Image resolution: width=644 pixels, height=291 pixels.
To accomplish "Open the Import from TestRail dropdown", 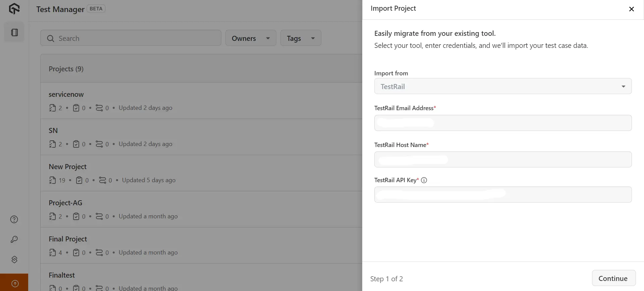I will [502, 86].
